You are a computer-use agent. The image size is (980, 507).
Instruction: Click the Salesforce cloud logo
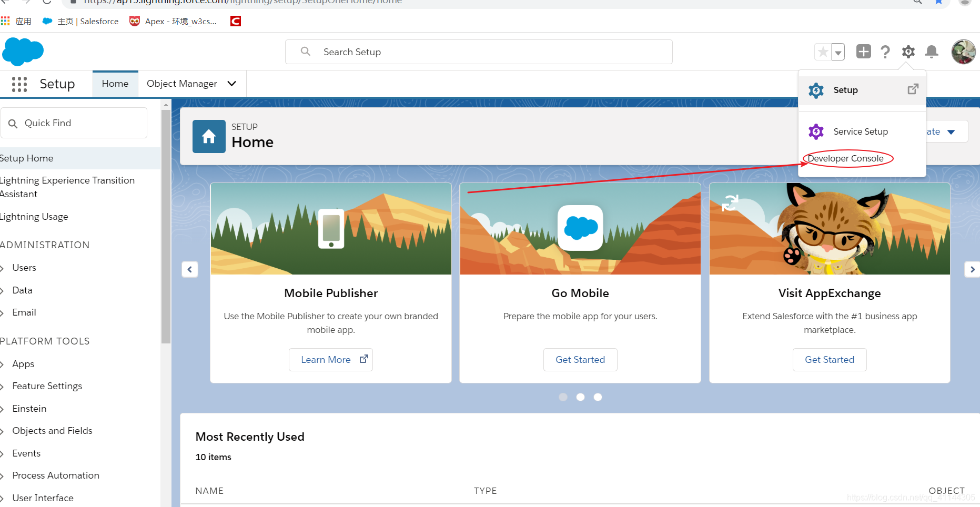click(23, 52)
